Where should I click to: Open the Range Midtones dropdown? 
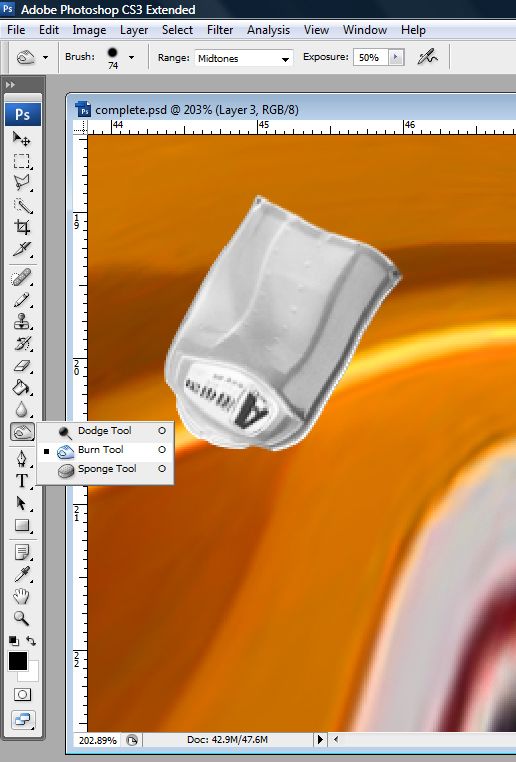pyautogui.click(x=244, y=58)
